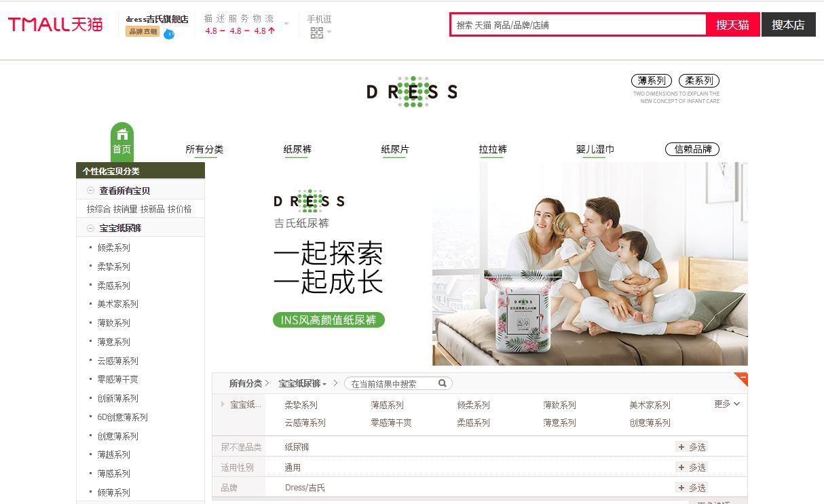The height and width of the screenshot is (504, 824).
Task: Select the 首页 home icon
Action: click(x=122, y=139)
